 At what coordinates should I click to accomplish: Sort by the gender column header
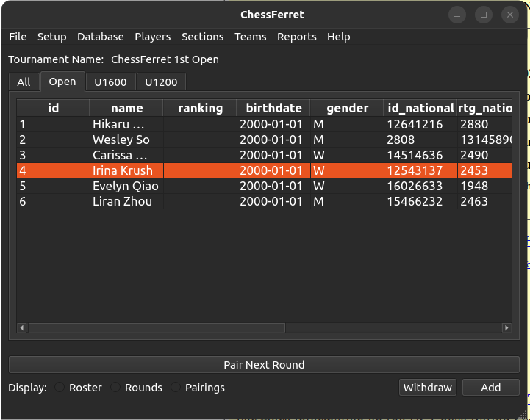pos(347,108)
